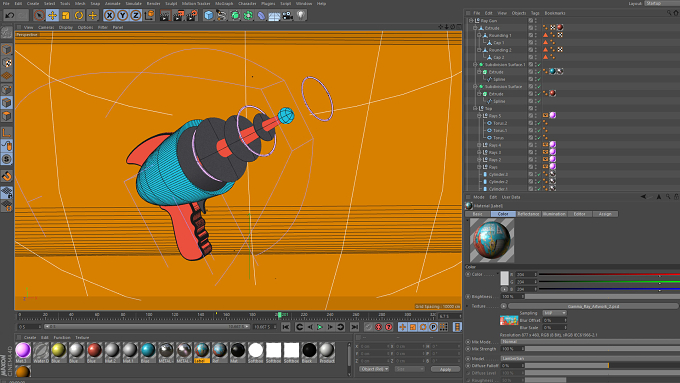Expand the Rays 2 group
680x383 pixels.
pos(479,160)
